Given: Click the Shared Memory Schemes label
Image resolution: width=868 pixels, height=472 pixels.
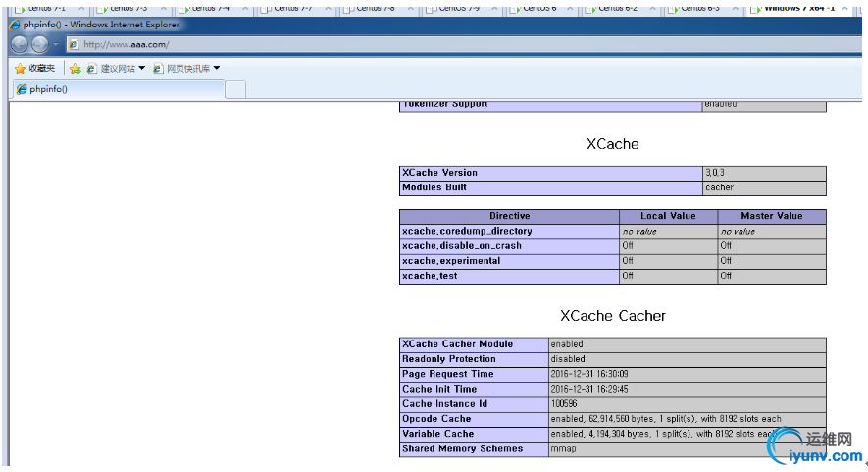Looking at the screenshot, I should pyautogui.click(x=474, y=448).
